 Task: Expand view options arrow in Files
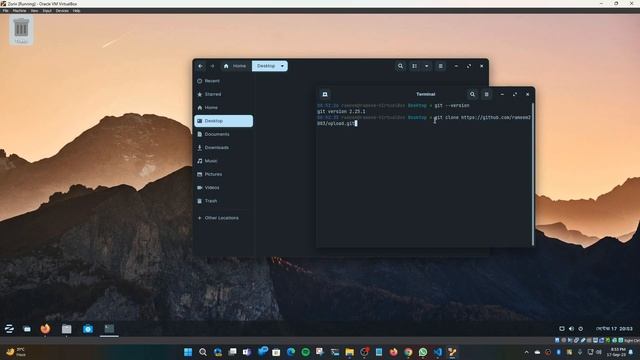(x=427, y=66)
